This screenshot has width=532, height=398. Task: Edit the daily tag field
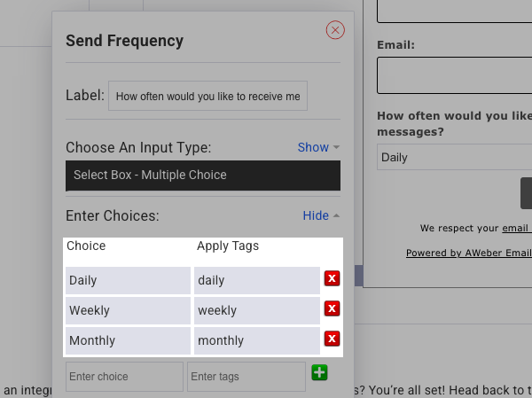[x=256, y=280]
